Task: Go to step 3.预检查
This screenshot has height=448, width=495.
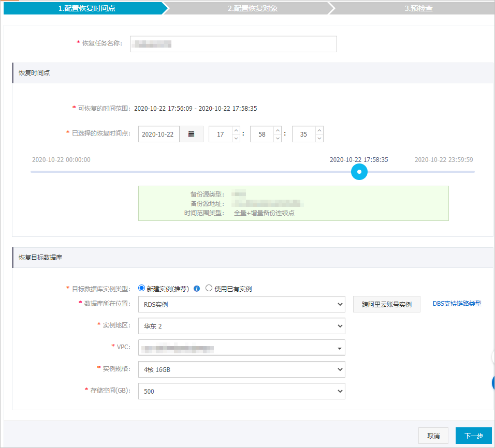Action: 418,8
